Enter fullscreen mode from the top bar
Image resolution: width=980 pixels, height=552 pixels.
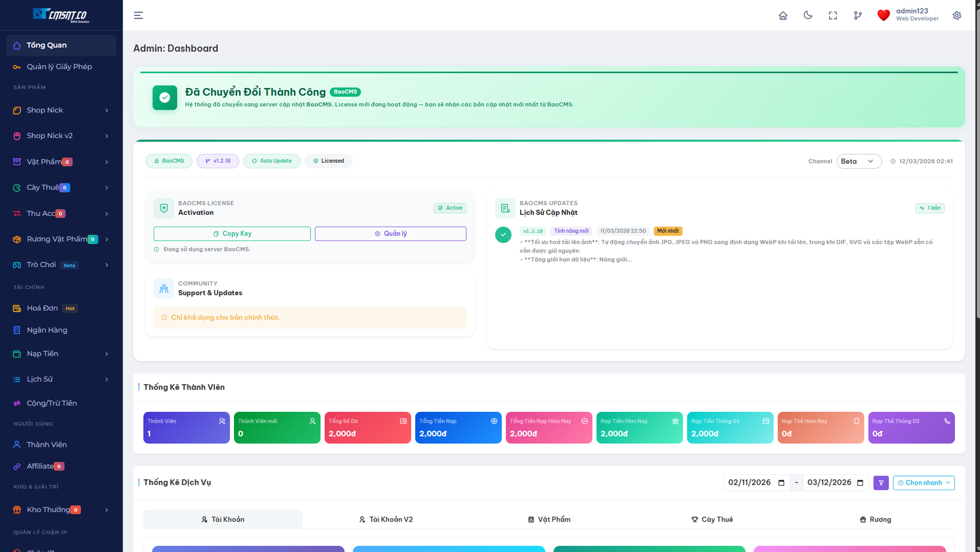pyautogui.click(x=832, y=15)
